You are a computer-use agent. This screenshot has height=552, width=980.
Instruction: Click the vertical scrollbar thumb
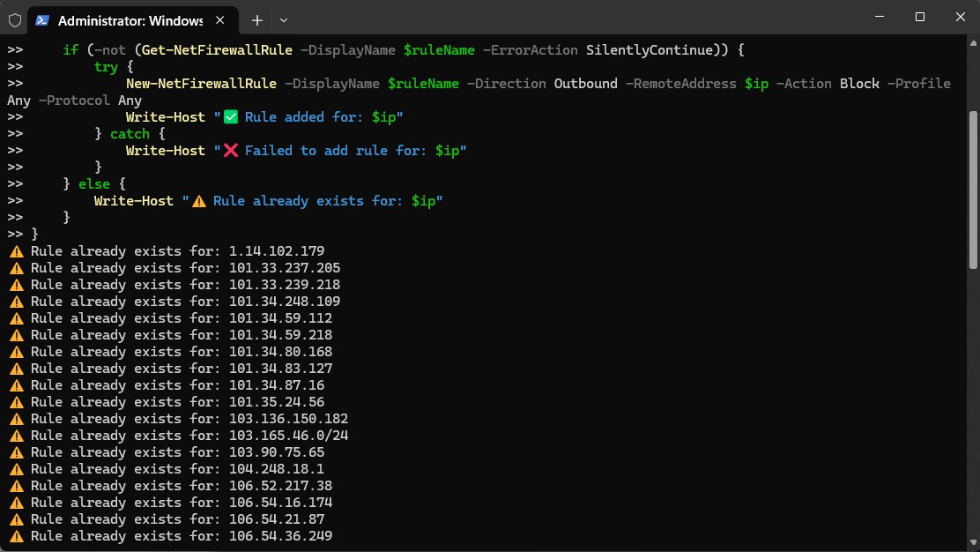[973, 190]
